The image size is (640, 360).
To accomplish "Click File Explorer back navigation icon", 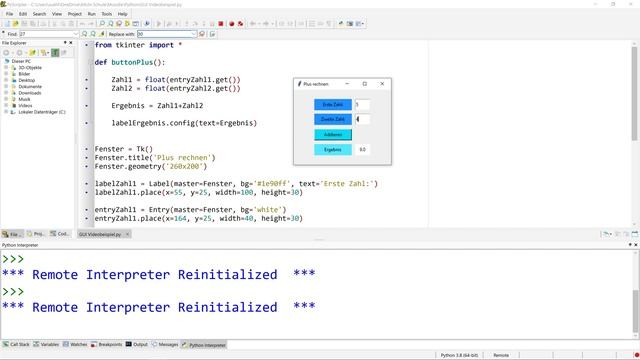I will (x=7, y=53).
